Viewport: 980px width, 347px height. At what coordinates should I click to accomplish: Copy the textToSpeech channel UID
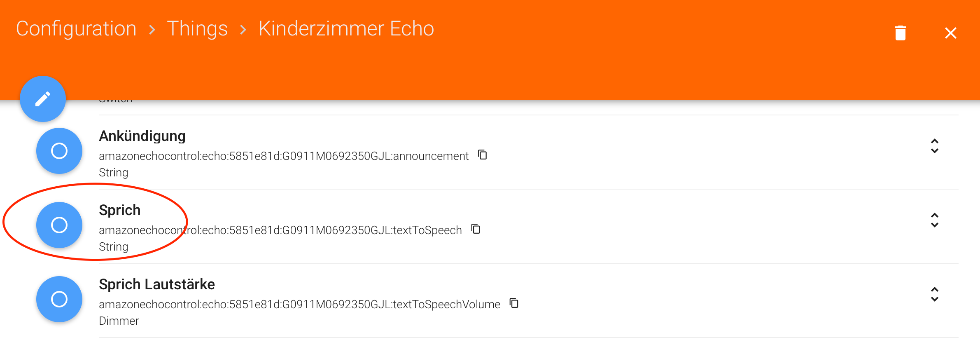click(x=476, y=229)
